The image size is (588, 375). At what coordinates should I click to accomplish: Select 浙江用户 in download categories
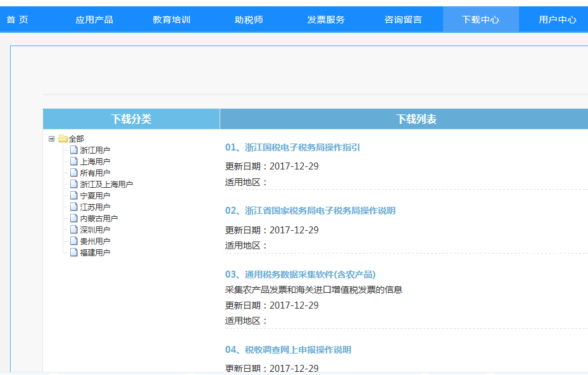[x=95, y=151]
